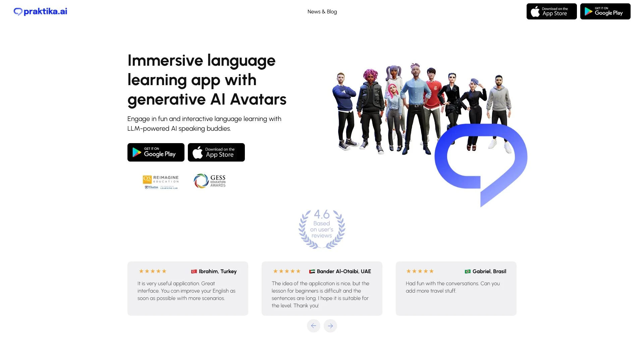Screen dimensions: 644x362
Task: Click the Google Play icon in hero section
Action: pyautogui.click(x=156, y=152)
